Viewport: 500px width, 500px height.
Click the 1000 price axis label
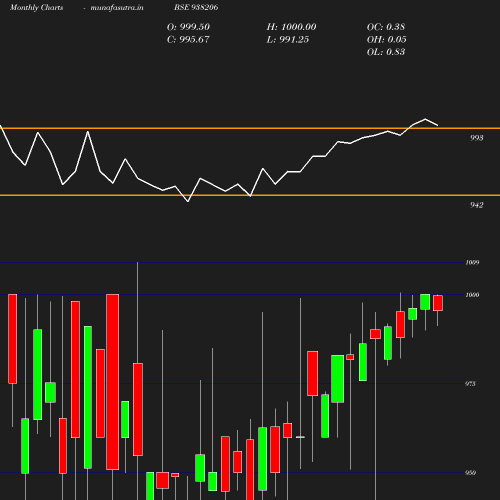472,295
